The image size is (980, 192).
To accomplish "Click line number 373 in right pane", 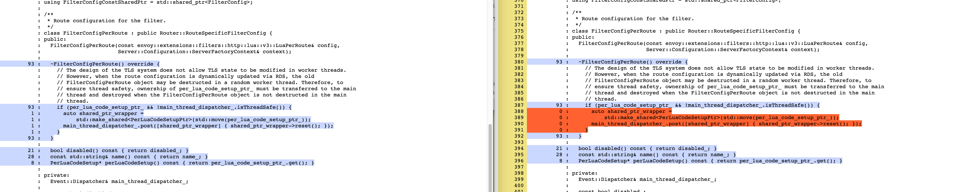I will [x=519, y=19].
